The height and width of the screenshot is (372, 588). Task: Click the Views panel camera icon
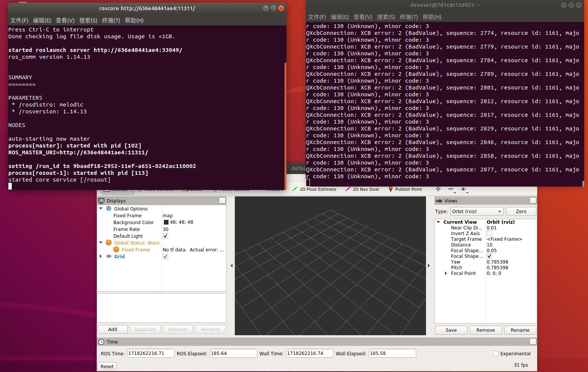point(439,201)
